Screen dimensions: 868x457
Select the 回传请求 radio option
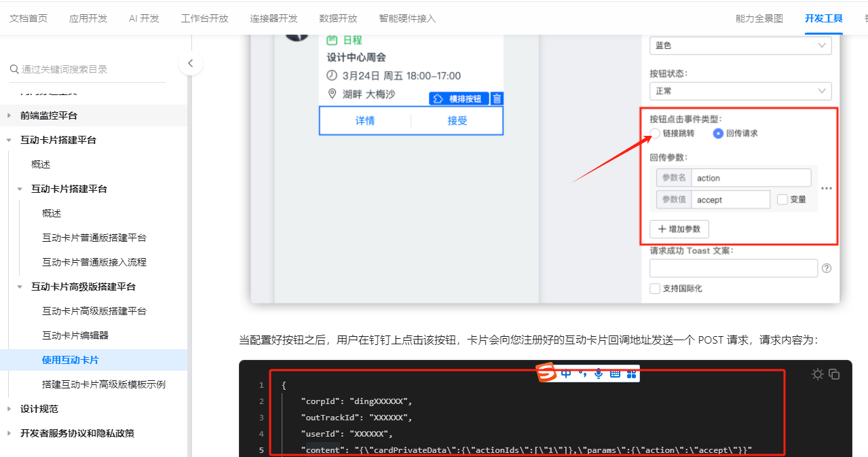tap(718, 134)
